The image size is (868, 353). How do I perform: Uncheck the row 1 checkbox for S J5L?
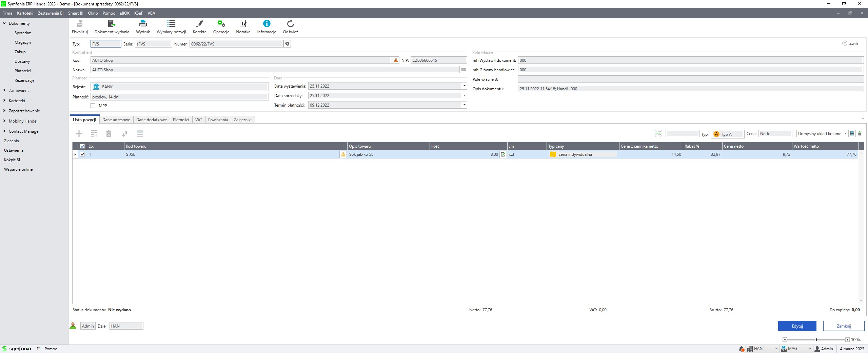pos(82,154)
